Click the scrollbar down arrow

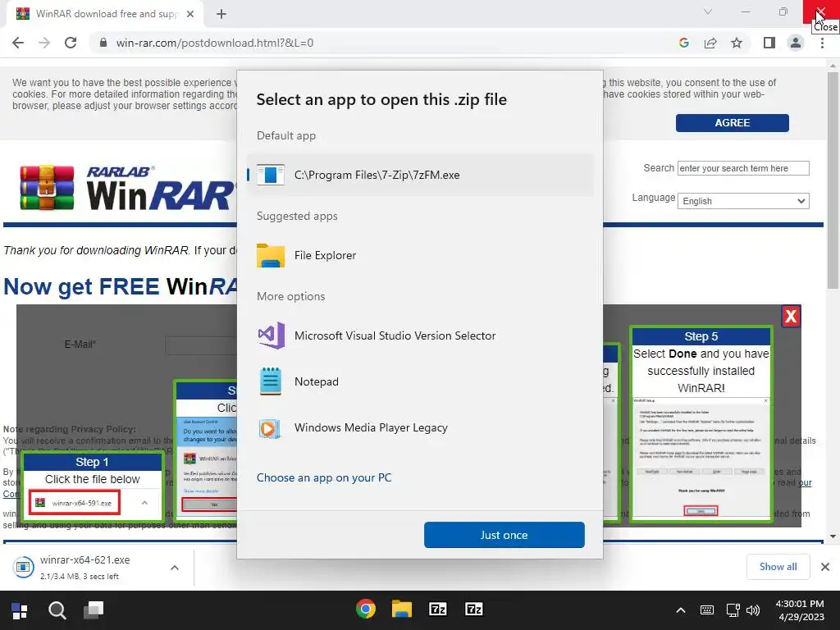pos(833,536)
